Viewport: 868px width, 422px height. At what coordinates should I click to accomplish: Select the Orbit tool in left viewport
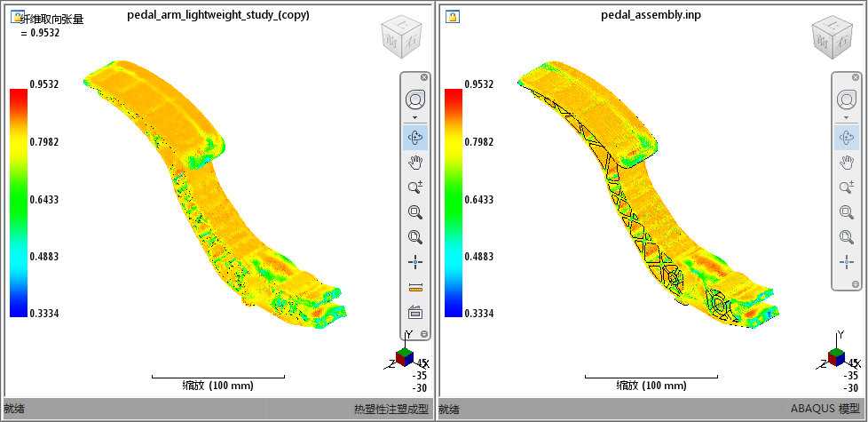(x=415, y=138)
